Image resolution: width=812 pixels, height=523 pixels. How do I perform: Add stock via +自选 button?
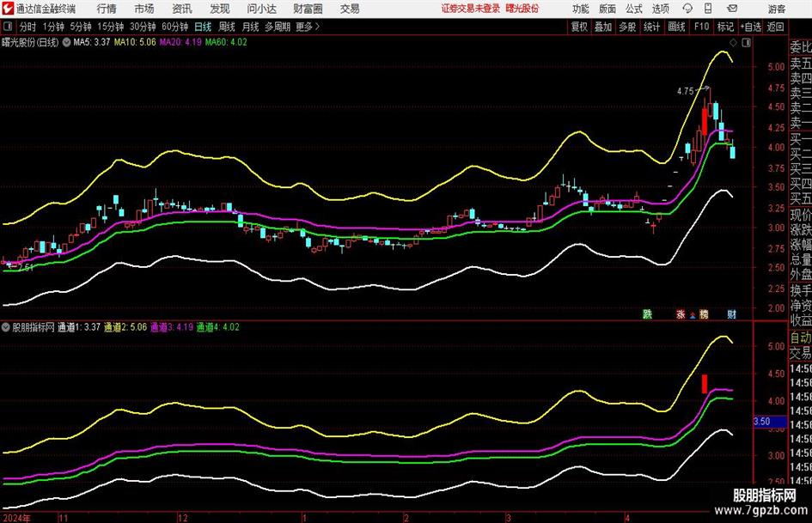pos(751,27)
